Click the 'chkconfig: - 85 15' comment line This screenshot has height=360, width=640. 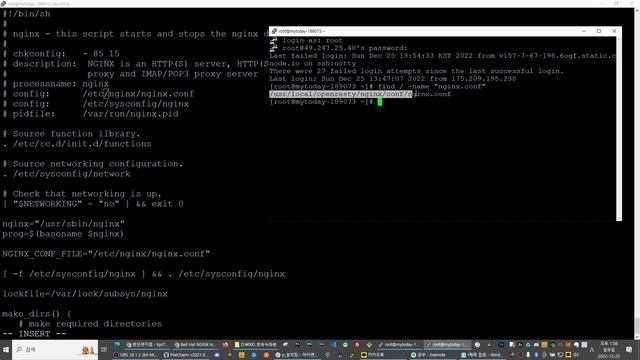tap(61, 54)
